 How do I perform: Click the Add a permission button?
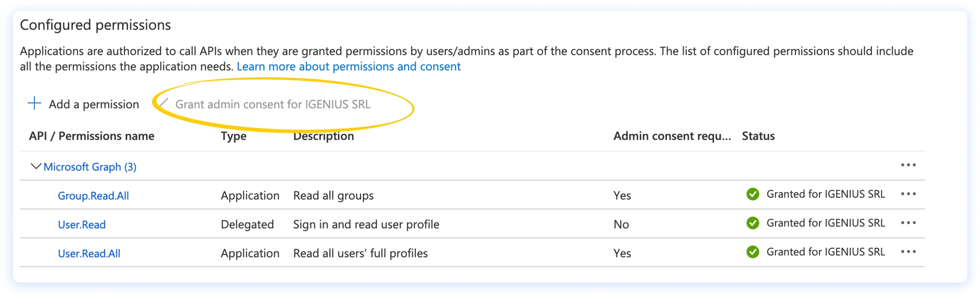pos(83,104)
